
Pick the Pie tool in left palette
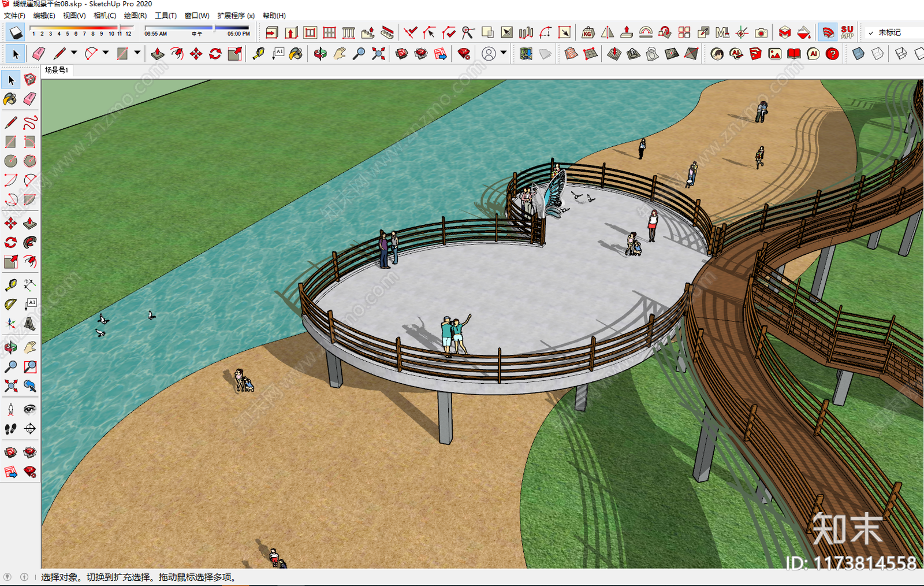click(30, 199)
